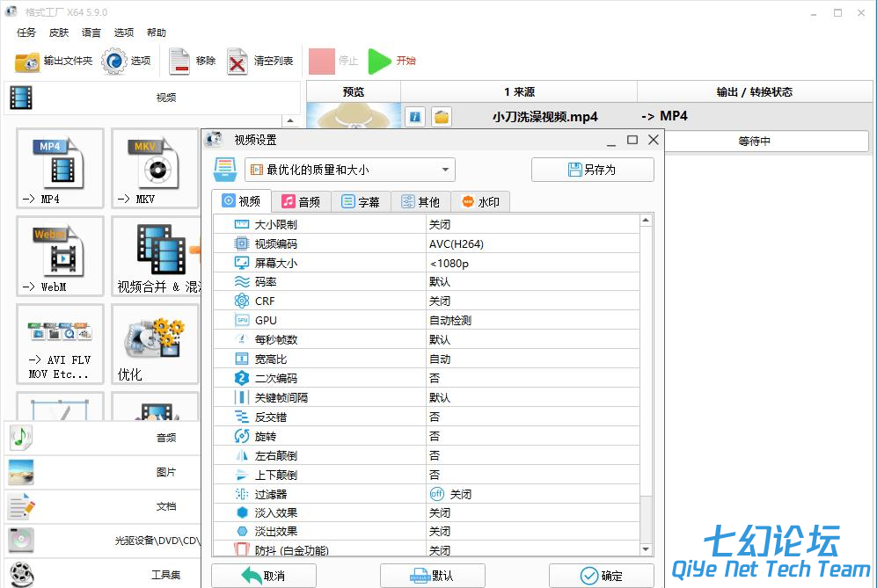Click the 默认 default button

click(433, 576)
